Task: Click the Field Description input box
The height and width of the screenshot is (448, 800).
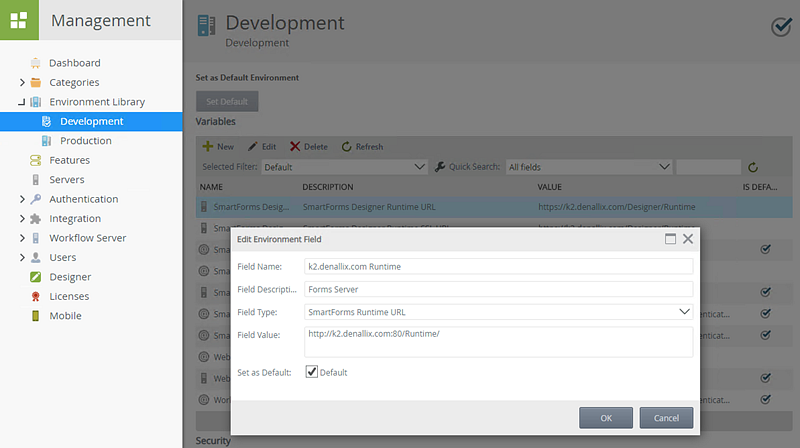Action: [x=498, y=289]
